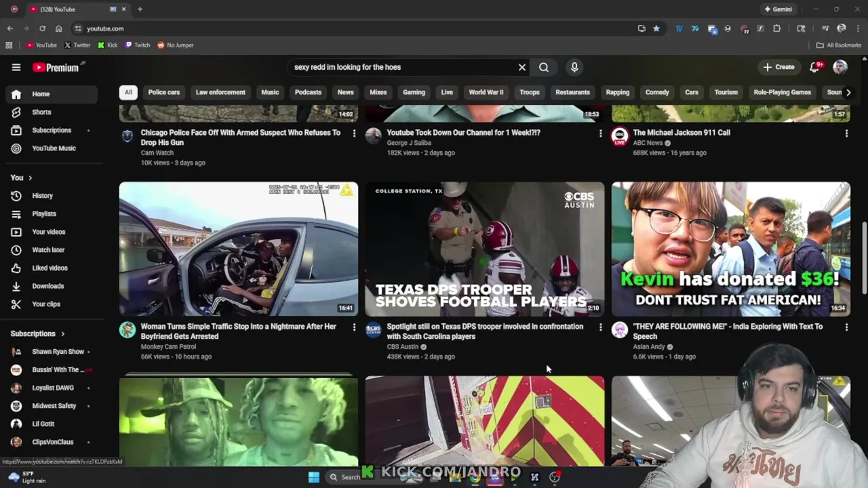Select the News filter chip
The width and height of the screenshot is (868, 488).
[x=346, y=92]
